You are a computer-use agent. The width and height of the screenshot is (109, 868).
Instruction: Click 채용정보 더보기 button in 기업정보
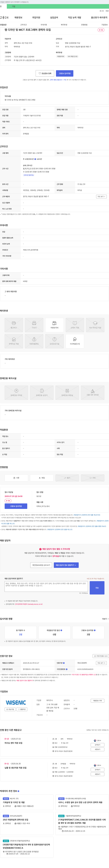tap(98, 701)
